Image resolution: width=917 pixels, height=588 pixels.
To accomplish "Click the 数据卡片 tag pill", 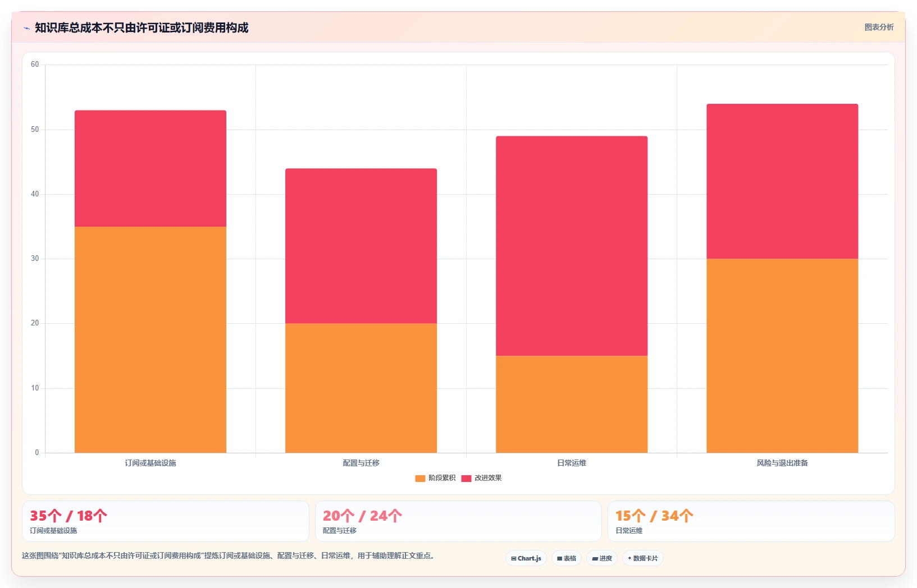I will point(643,558).
